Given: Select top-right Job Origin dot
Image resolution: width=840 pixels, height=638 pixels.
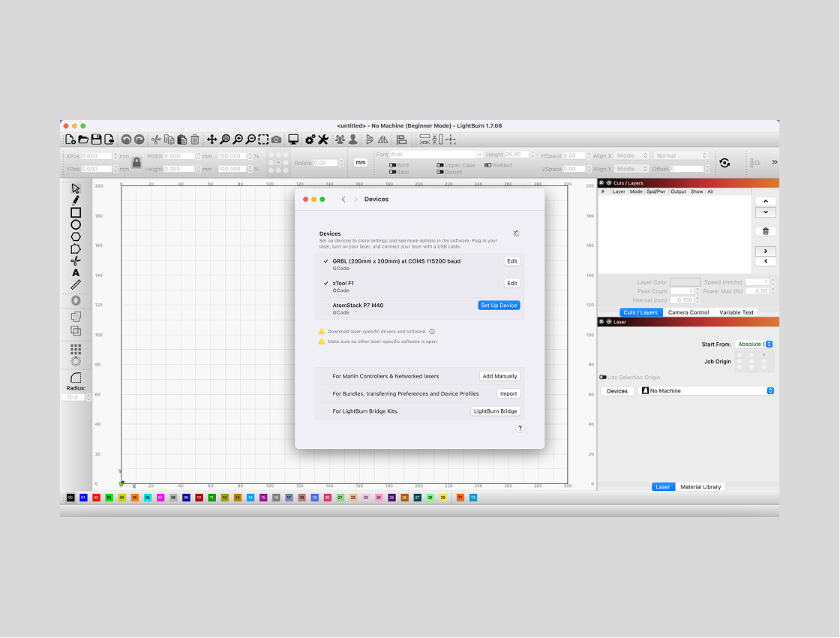Looking at the screenshot, I should point(764,355).
